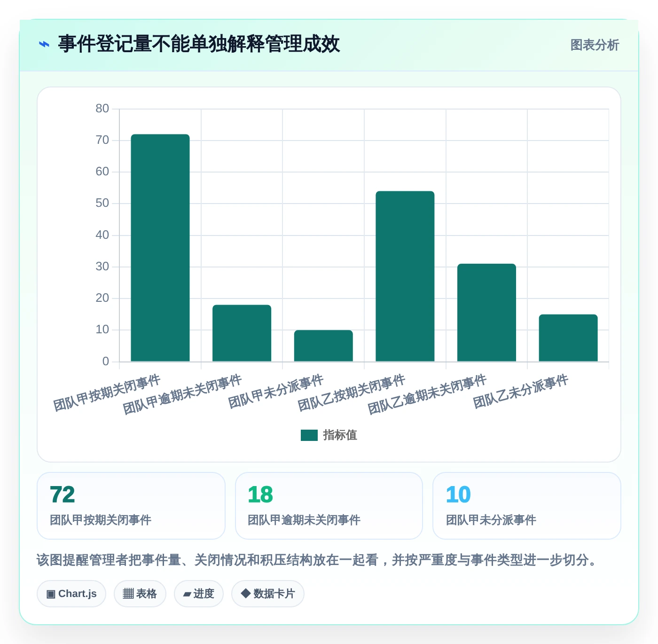Click the 图表分析 label in the header
The width and height of the screenshot is (658, 644).
pos(595,45)
